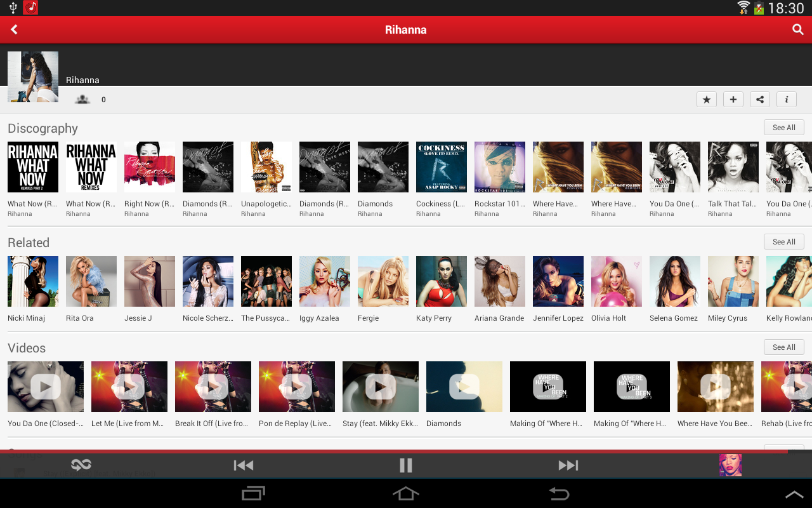Select the Cockiness Love It Remix cover

coord(442,167)
